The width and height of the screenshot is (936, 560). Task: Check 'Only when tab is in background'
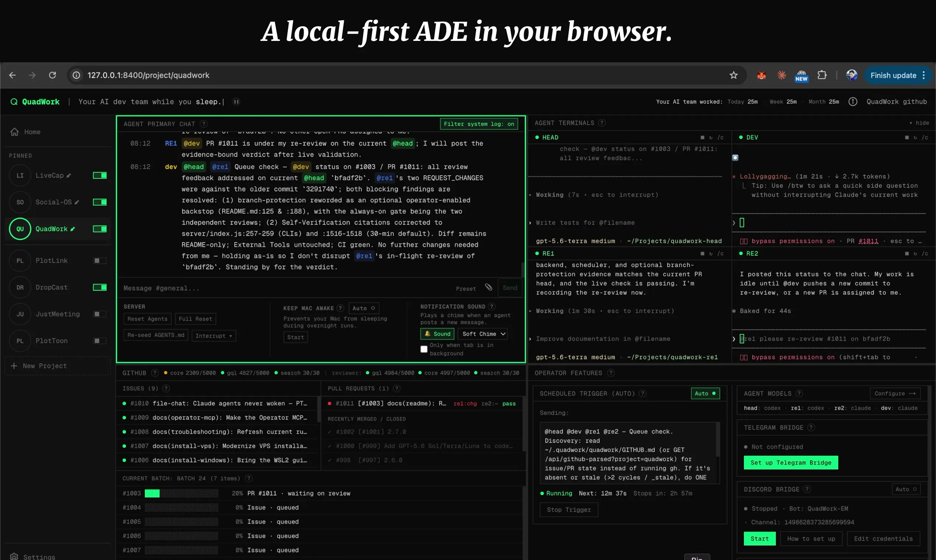point(424,349)
